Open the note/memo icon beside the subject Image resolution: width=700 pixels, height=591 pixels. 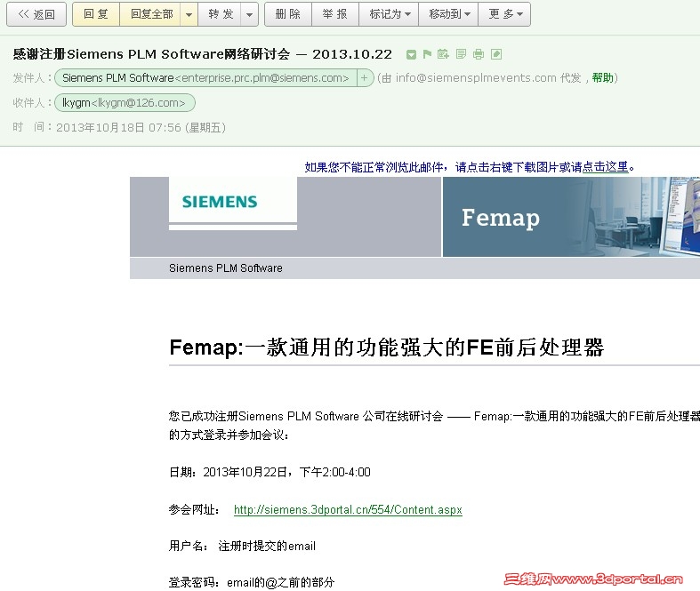[461, 54]
